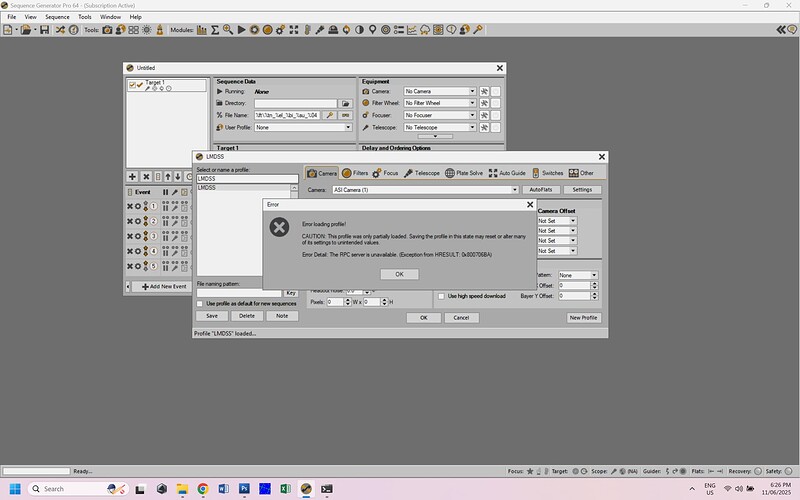The height and width of the screenshot is (500, 800).
Task: Click the New Profile button
Action: [584, 318]
